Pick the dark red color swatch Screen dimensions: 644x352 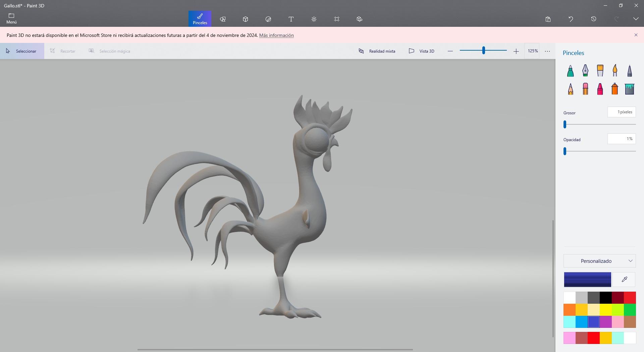[618, 298]
